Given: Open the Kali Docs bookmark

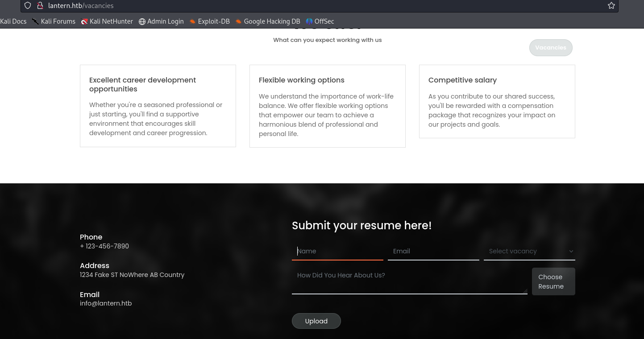Looking at the screenshot, I should pos(13,21).
